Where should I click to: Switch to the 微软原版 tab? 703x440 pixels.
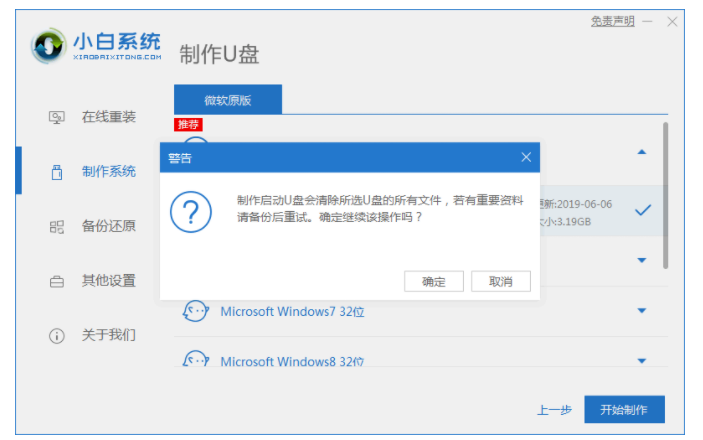[x=228, y=100]
